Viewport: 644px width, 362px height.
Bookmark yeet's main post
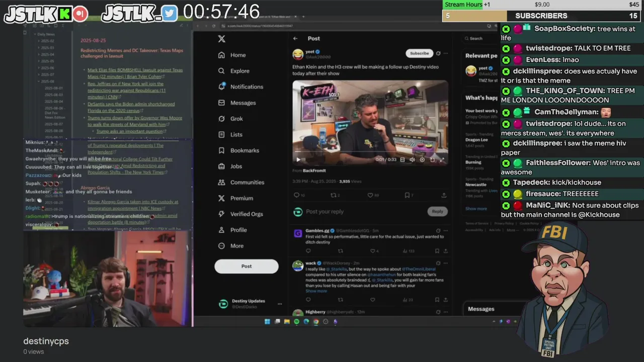(407, 195)
